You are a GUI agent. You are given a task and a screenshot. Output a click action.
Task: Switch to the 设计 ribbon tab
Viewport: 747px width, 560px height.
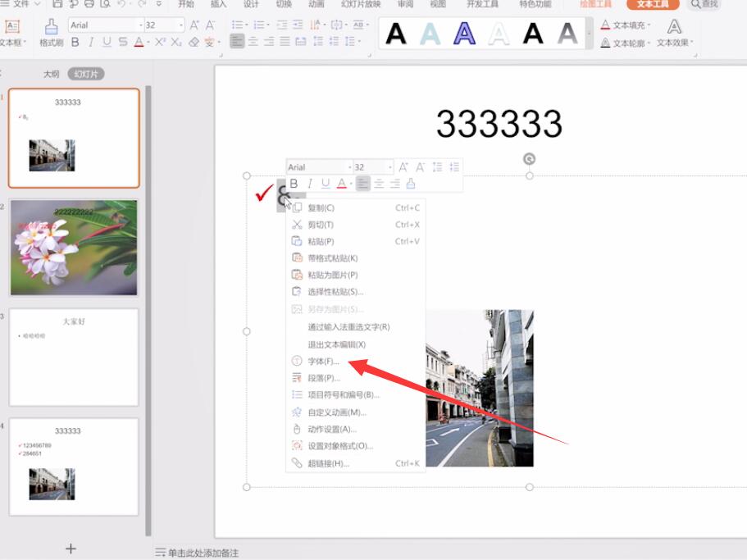251,4
